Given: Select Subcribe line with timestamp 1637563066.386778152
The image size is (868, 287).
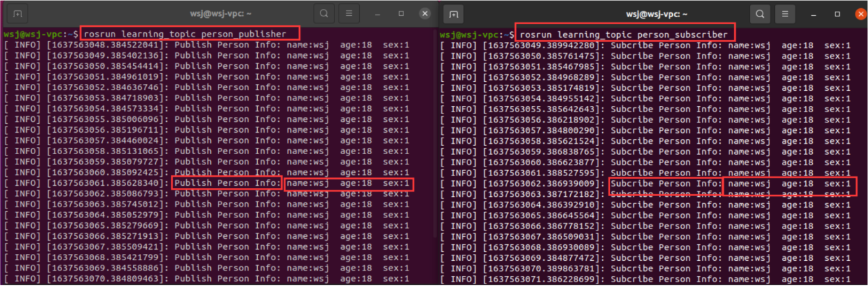Looking at the screenshot, I should (645, 227).
